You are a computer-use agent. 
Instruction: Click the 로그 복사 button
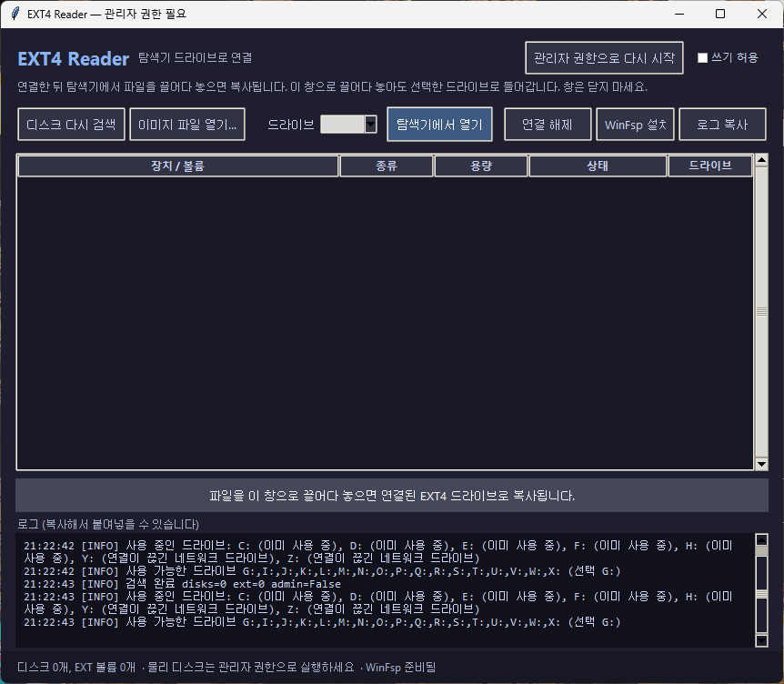point(722,125)
